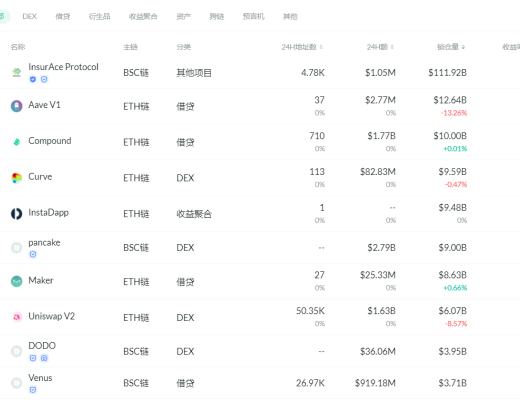Open the Curve project name
This screenshot has width=520, height=400.
[40, 177]
